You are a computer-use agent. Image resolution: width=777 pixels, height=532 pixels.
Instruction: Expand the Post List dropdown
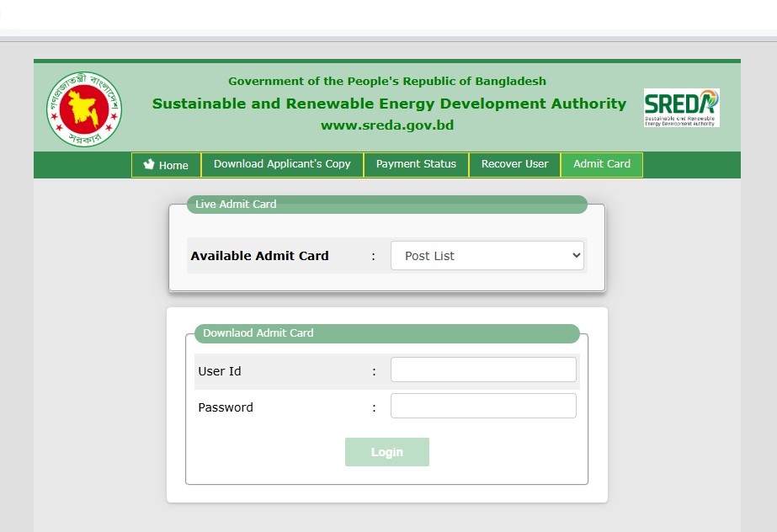coord(487,256)
